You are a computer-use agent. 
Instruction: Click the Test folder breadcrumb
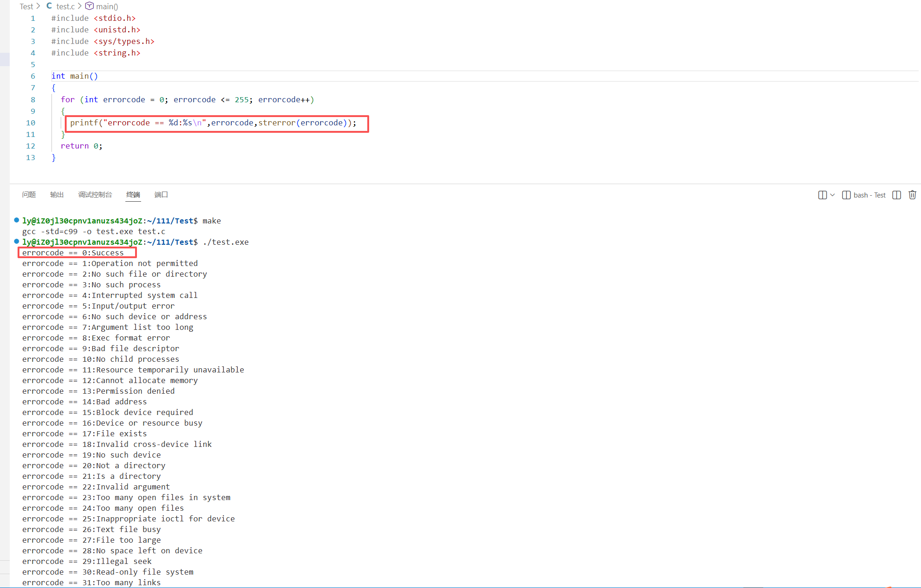(26, 6)
